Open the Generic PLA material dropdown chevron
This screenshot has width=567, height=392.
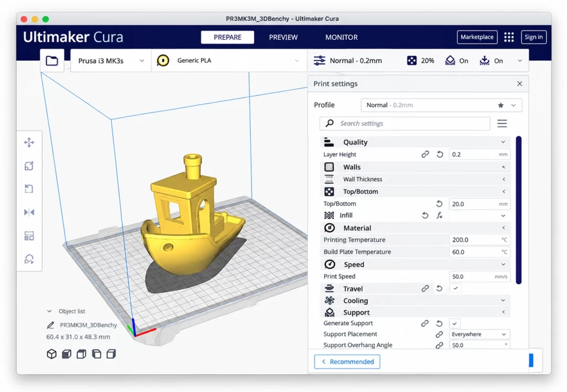pyautogui.click(x=297, y=61)
